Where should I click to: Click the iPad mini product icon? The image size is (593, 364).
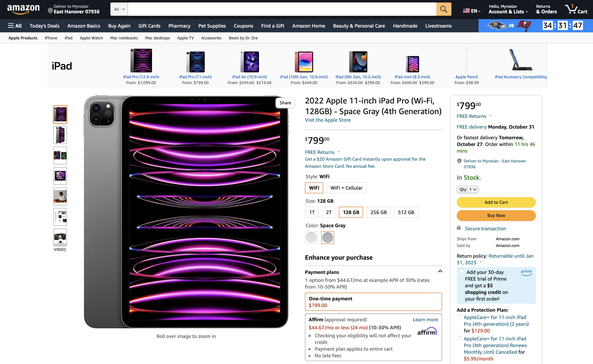[412, 64]
